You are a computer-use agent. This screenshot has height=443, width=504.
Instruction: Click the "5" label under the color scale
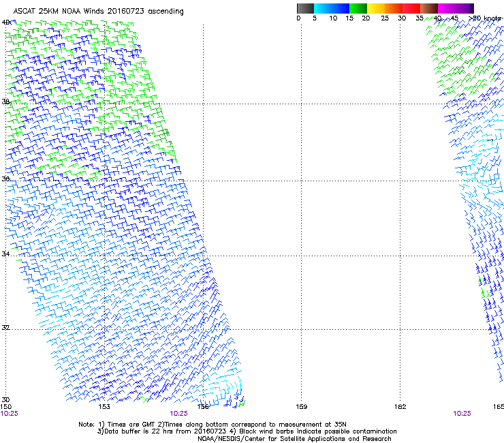[315, 18]
